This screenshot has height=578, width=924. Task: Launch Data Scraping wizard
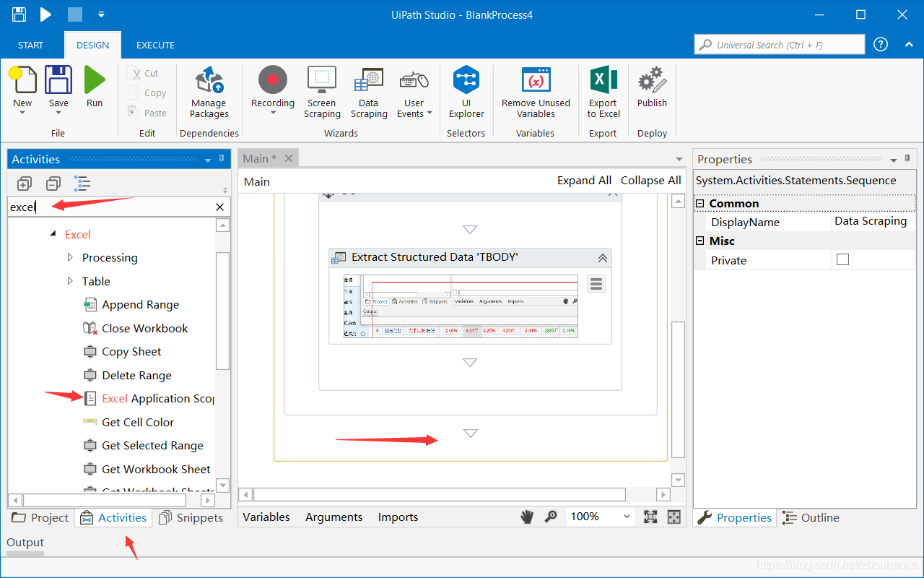pos(369,92)
